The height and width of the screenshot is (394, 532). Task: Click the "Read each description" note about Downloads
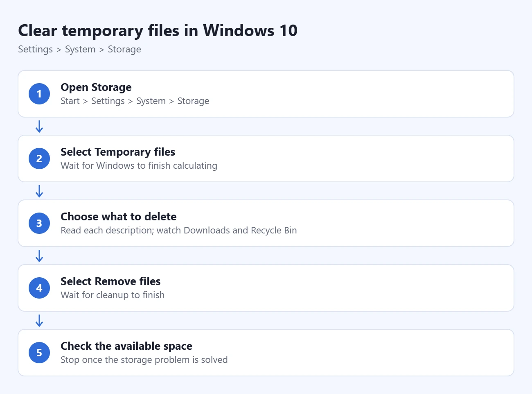pyautogui.click(x=179, y=230)
